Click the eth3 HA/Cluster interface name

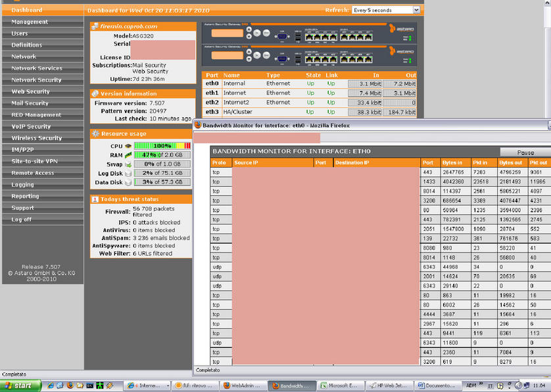pos(238,112)
